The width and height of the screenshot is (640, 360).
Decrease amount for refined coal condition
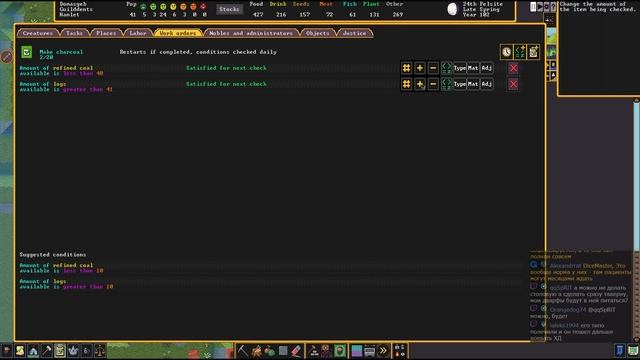click(x=433, y=68)
